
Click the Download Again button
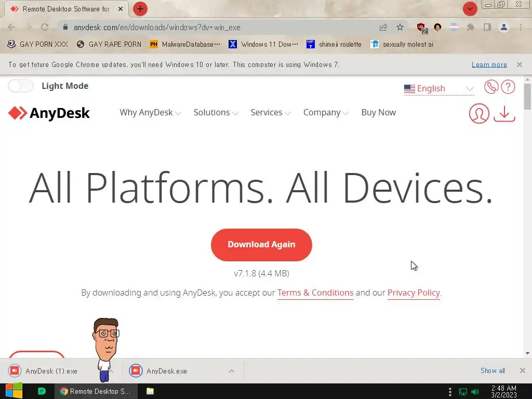point(261,245)
